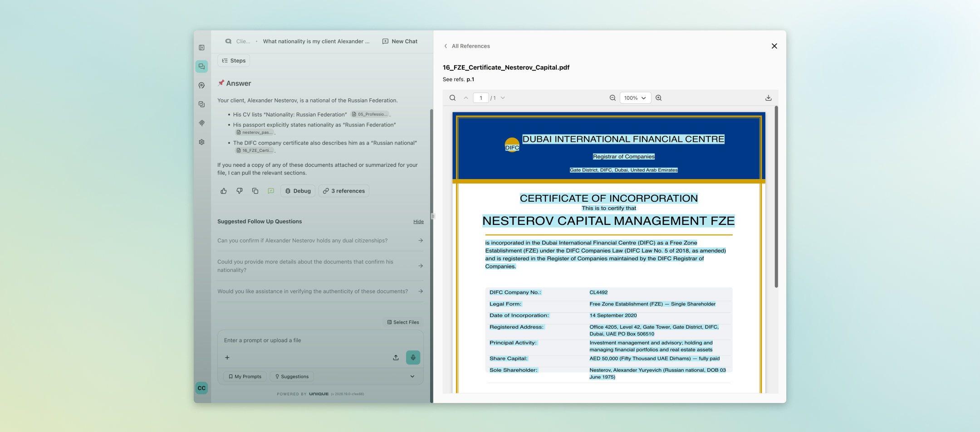The image size is (980, 432).
Task: Give the answer a thumbs up
Action: pos(224,191)
